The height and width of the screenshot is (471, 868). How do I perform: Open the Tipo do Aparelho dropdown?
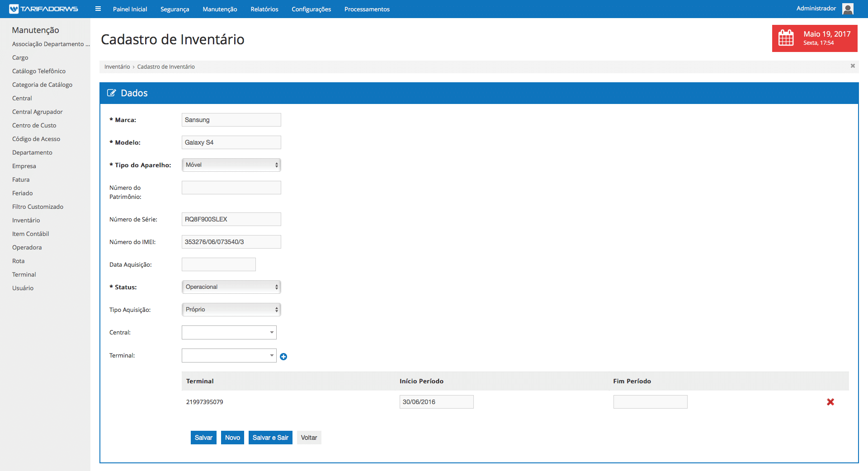pos(231,165)
